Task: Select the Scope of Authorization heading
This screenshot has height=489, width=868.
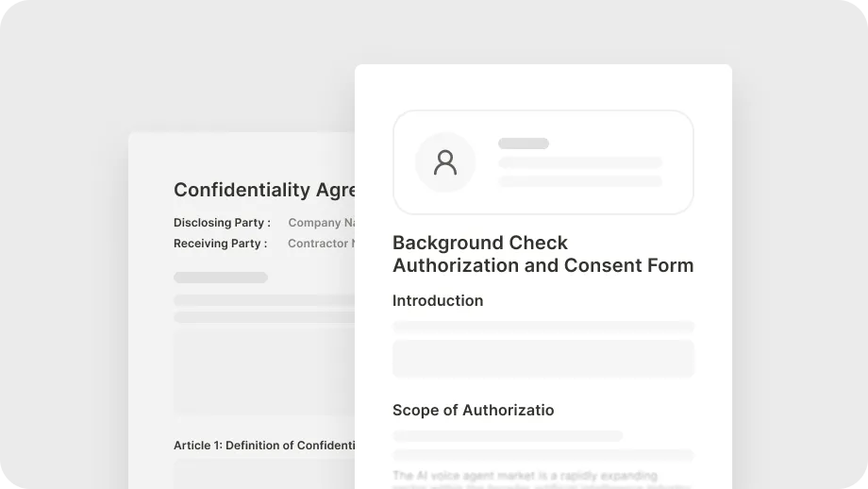Action: click(473, 410)
